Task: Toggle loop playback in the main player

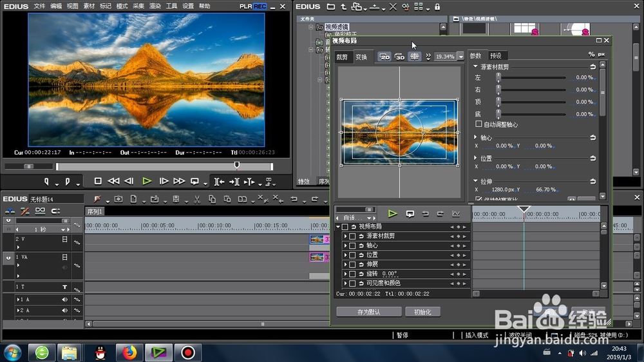Action: point(194,181)
